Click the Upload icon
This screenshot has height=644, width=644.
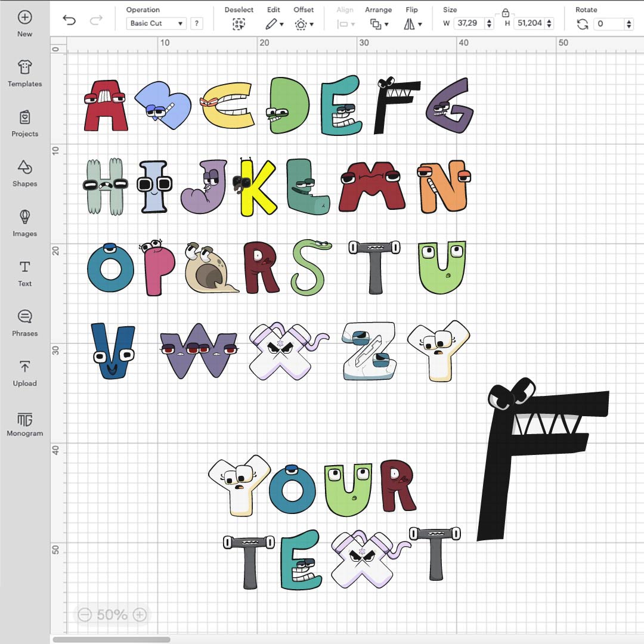click(x=24, y=367)
